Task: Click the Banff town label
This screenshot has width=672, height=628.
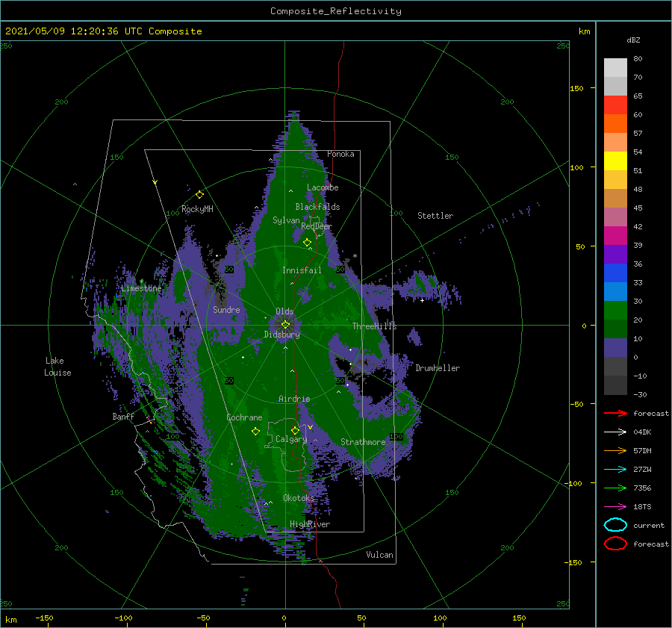Action: coord(123,416)
